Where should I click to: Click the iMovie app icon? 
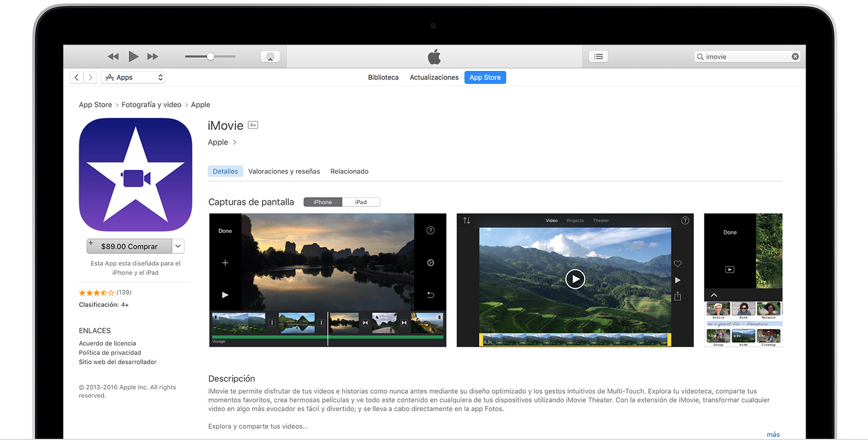pyautogui.click(x=136, y=175)
